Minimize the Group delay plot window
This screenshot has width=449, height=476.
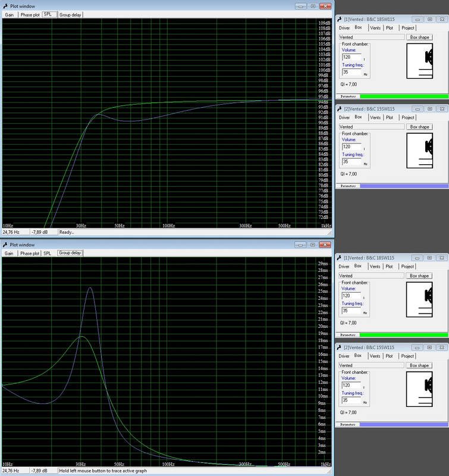click(x=300, y=245)
